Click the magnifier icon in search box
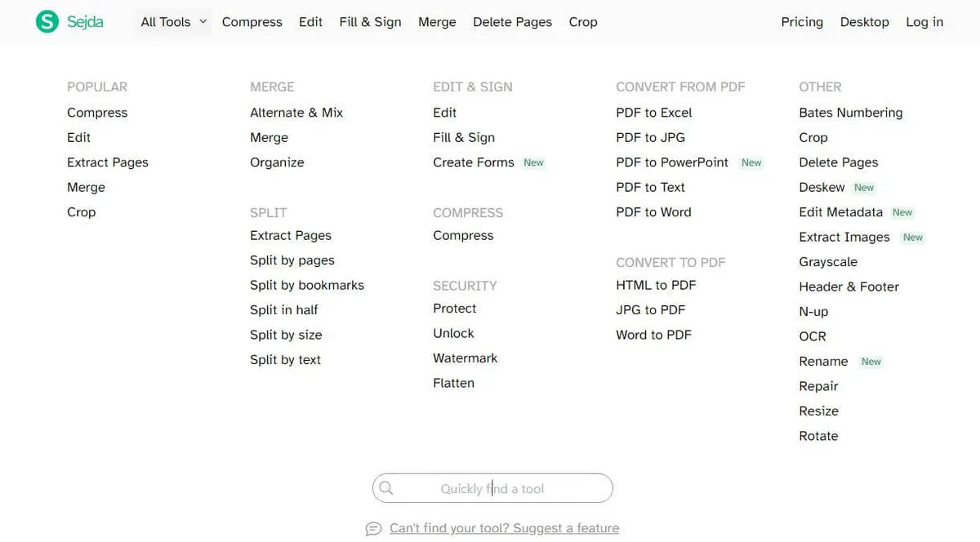This screenshot has height=542, width=980. 386,488
